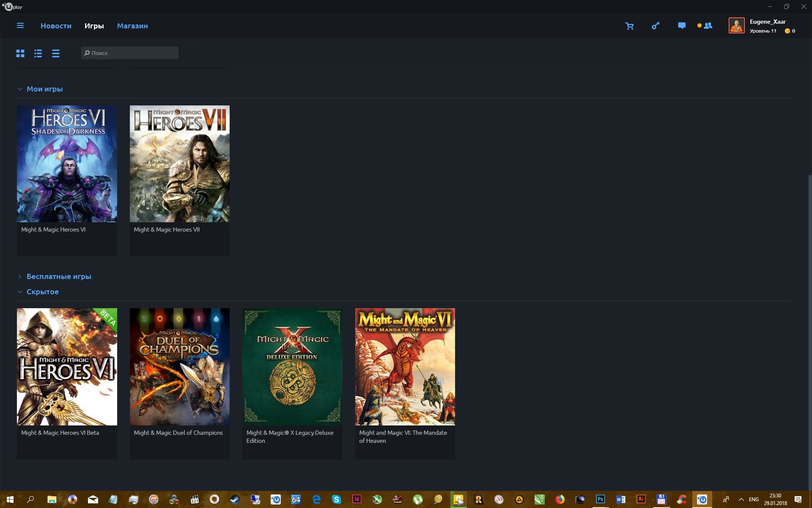The height and width of the screenshot is (508, 812).
Task: Open the chat messages icon
Action: coord(681,26)
